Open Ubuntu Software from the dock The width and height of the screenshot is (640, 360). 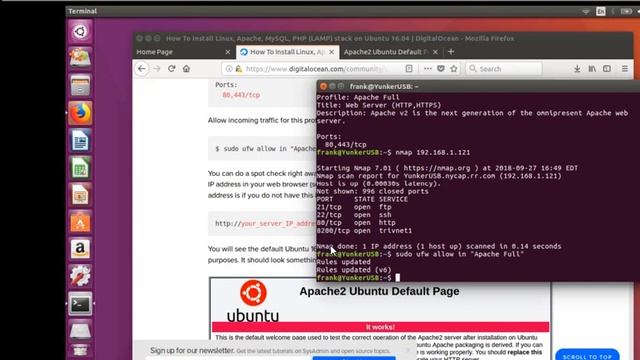point(80,222)
